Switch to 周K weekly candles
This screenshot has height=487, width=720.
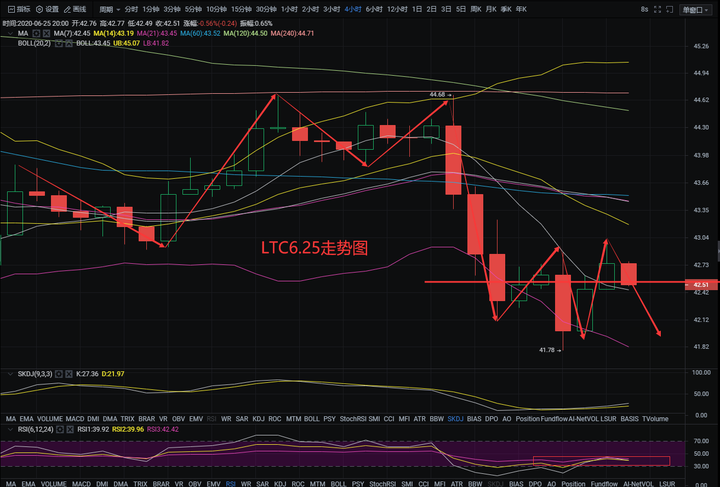pyautogui.click(x=476, y=9)
